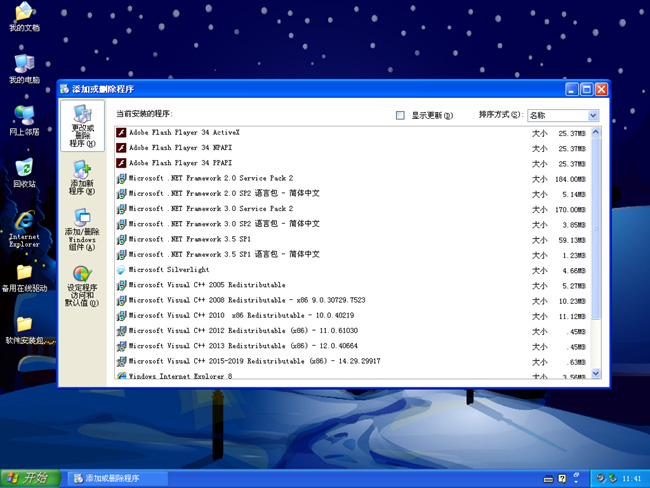The image size is (650, 488).
Task: Click Visual C++ 2013 Redistributable icon
Action: pos(121,346)
